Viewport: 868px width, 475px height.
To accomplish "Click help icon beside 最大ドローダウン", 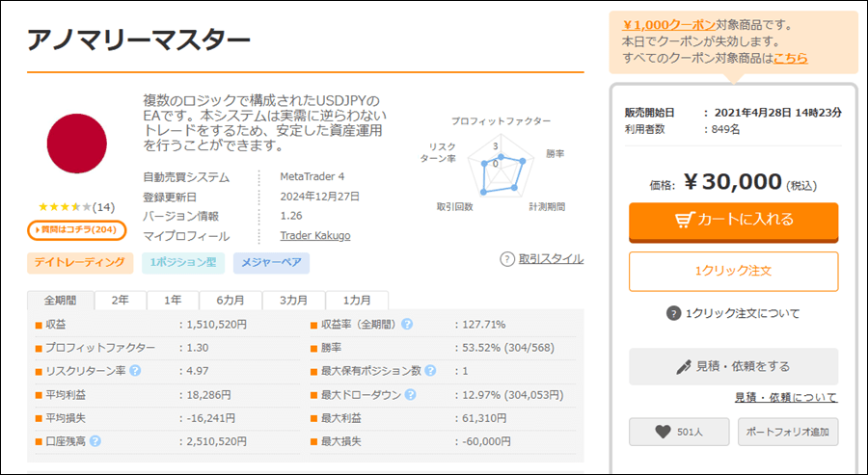I will (410, 395).
